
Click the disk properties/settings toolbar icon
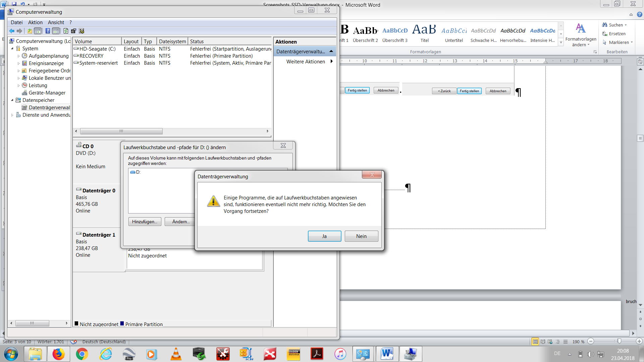click(82, 31)
